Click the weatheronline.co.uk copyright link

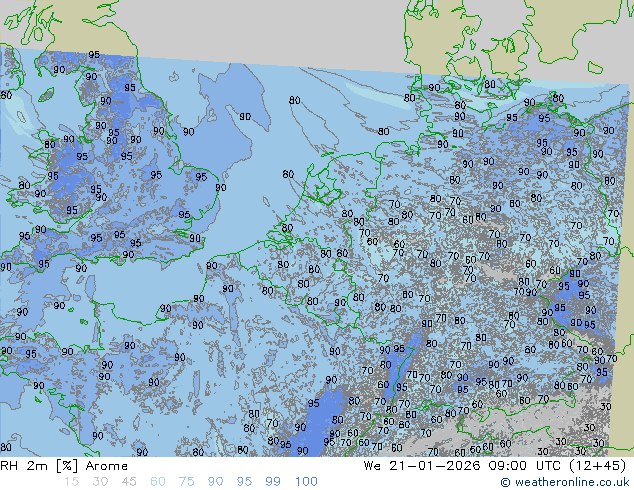point(565,482)
